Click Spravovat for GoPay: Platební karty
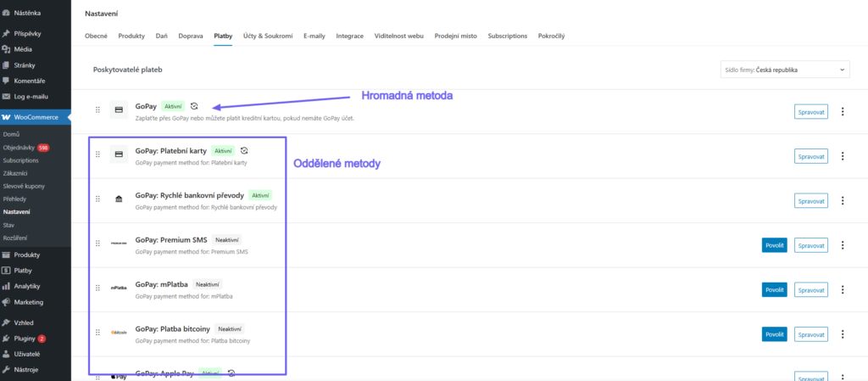 tap(811, 156)
